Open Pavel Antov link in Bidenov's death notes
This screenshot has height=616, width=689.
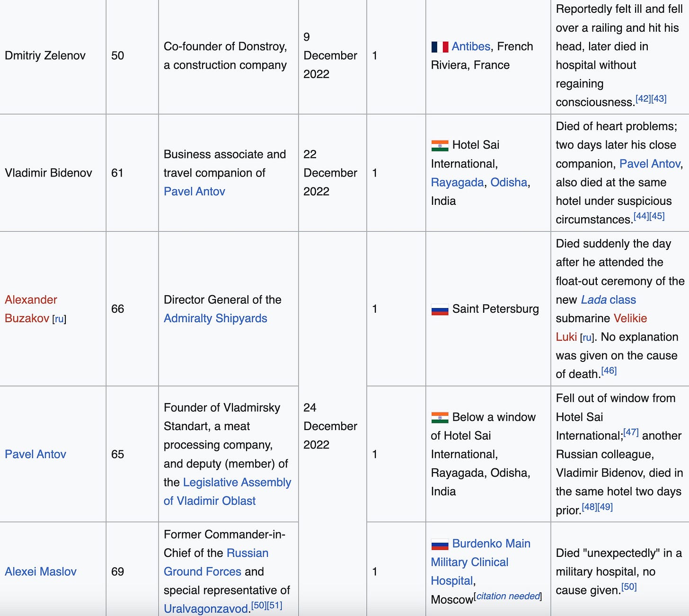click(650, 164)
